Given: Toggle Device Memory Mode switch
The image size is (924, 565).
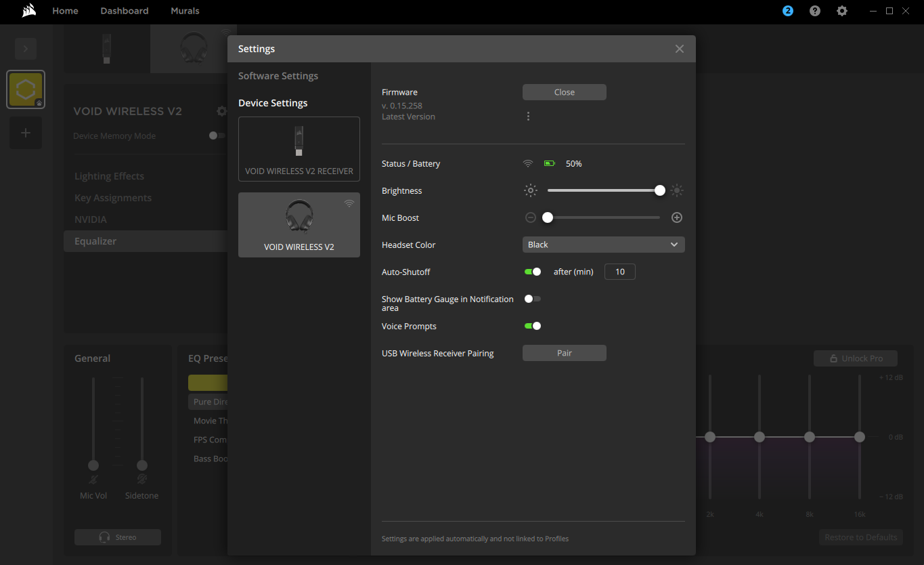Looking at the screenshot, I should point(217,135).
